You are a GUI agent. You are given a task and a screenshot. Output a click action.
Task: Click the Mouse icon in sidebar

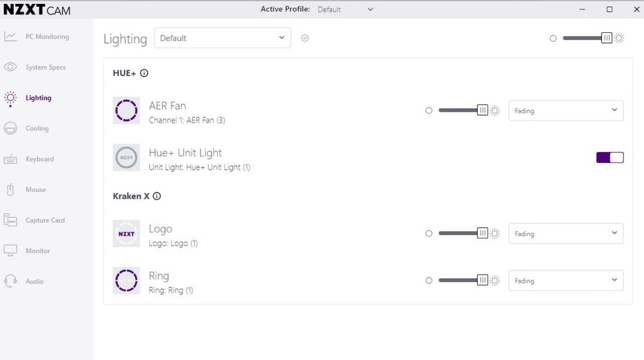(x=10, y=189)
